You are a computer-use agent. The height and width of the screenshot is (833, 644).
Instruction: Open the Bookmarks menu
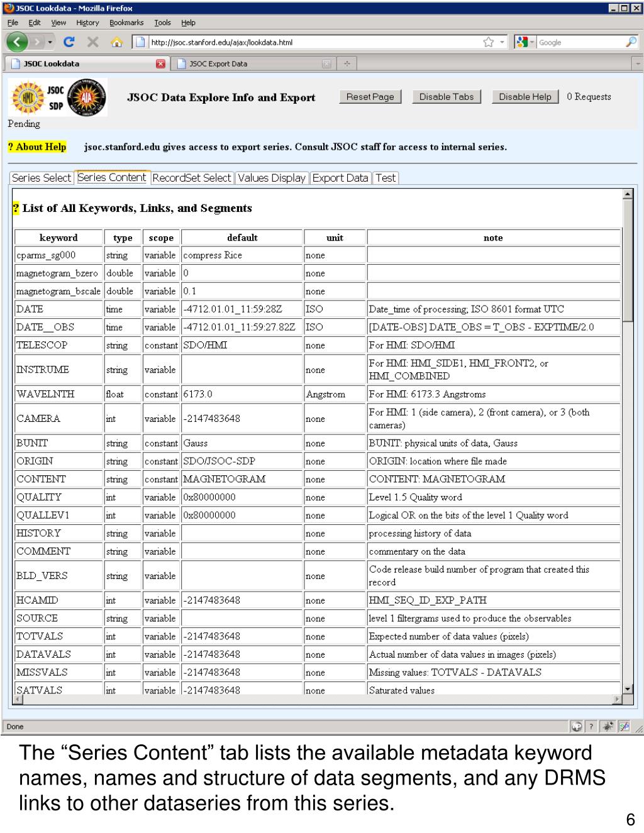[x=126, y=23]
